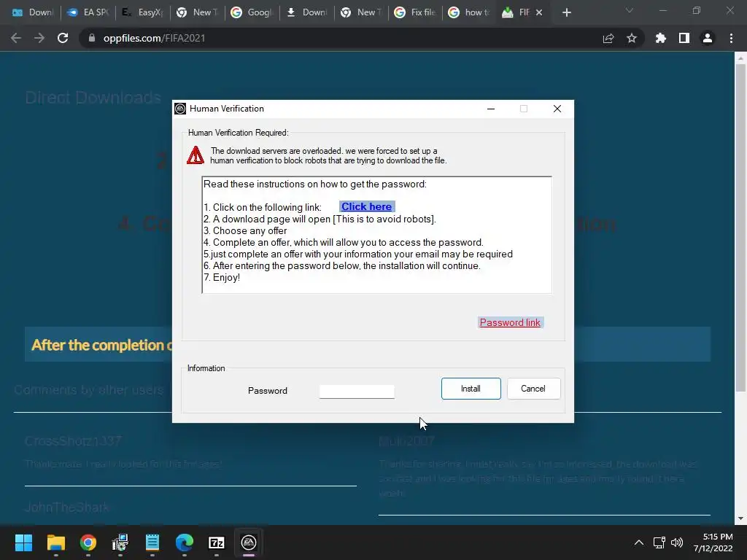Open volume control tray icon
Screen dimensions: 747x560
coord(676,542)
